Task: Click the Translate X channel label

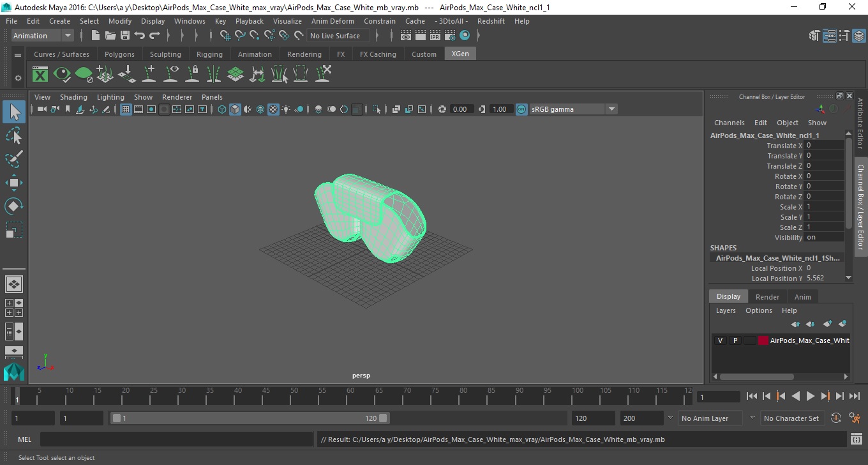Action: click(784, 146)
